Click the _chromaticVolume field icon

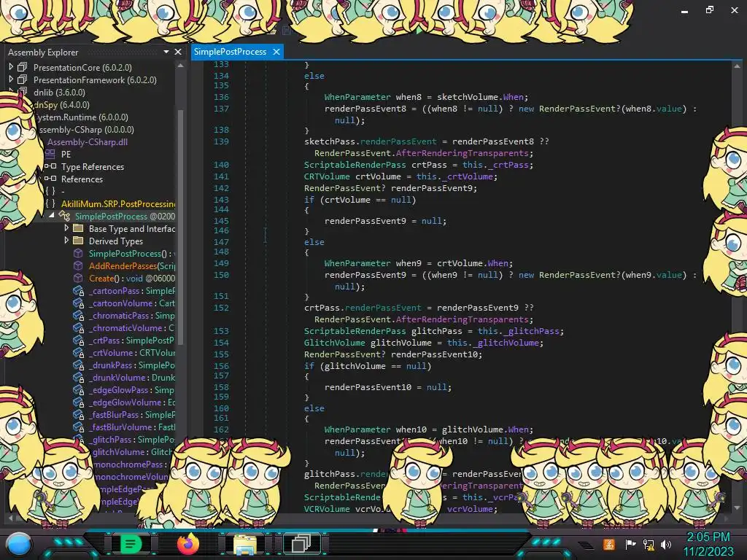pyautogui.click(x=78, y=327)
